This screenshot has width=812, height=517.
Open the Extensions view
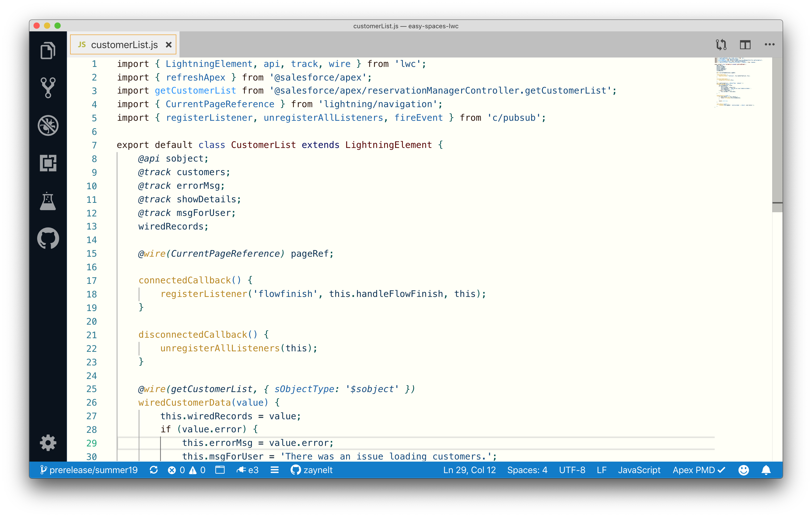click(48, 163)
